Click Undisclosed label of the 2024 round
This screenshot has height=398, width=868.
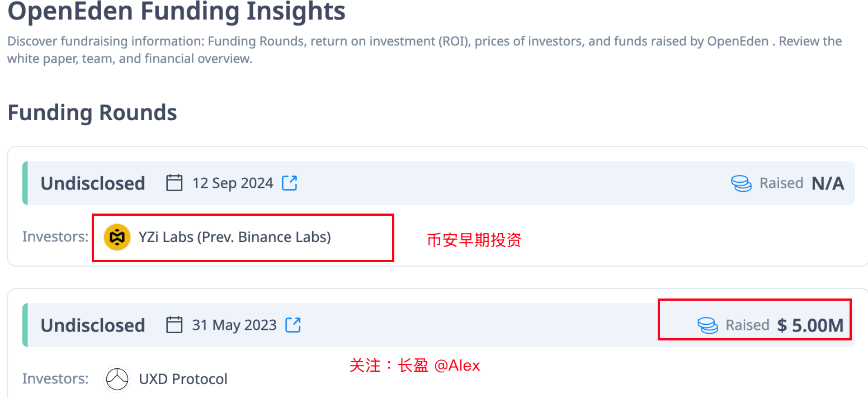[x=93, y=183]
